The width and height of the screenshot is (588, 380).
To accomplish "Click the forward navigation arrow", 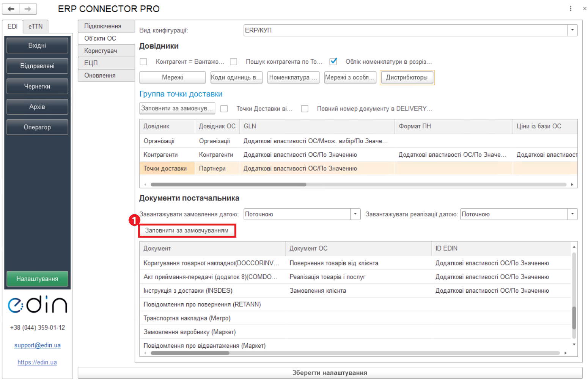I will (x=28, y=9).
